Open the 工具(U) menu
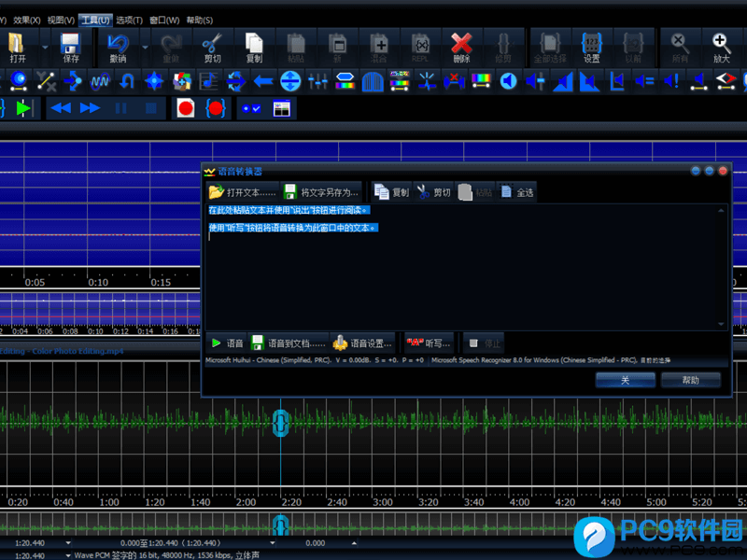 click(x=95, y=20)
